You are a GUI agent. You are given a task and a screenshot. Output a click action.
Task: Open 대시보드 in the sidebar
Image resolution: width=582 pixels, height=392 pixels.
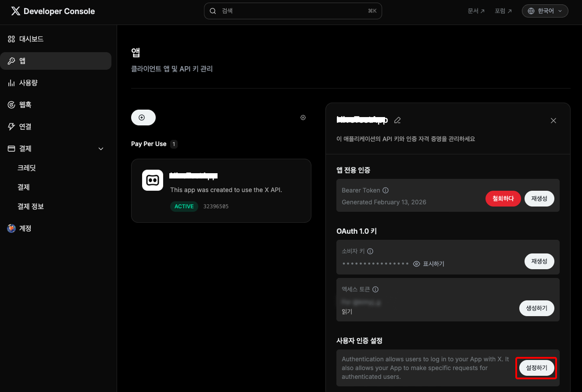click(x=31, y=39)
